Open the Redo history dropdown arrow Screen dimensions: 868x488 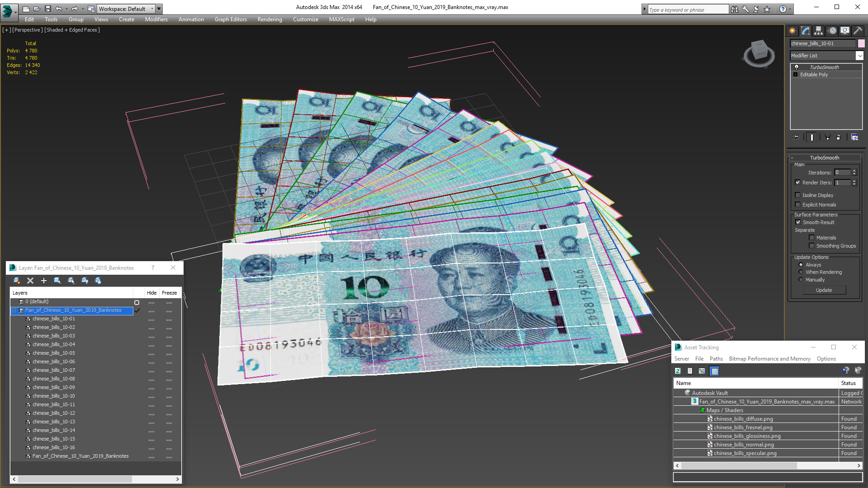(82, 9)
